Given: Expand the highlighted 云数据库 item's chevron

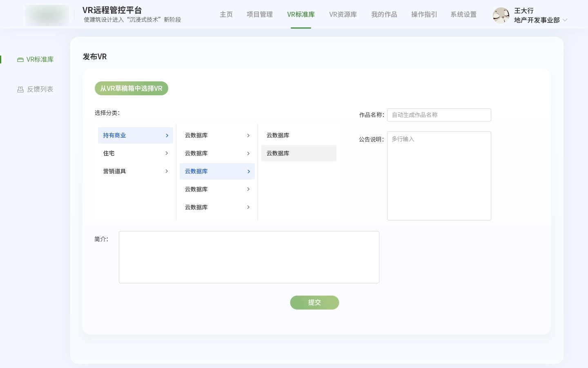Looking at the screenshot, I should point(249,171).
